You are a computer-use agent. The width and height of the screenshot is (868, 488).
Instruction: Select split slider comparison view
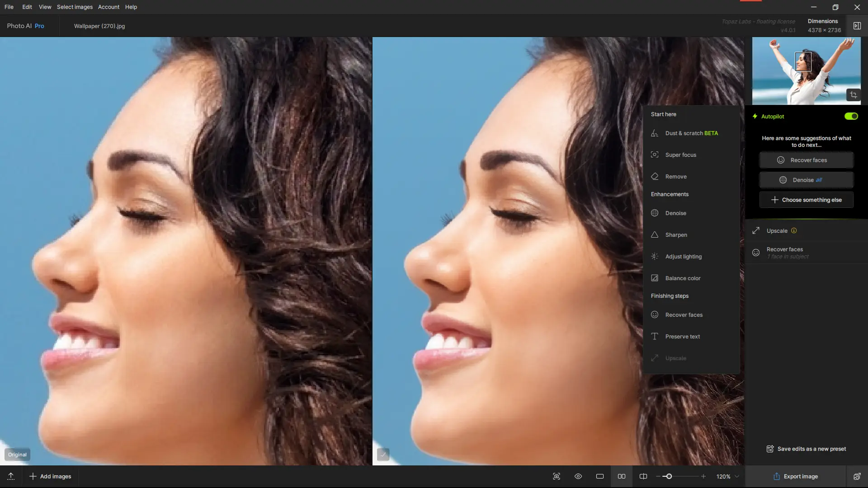tap(643, 476)
